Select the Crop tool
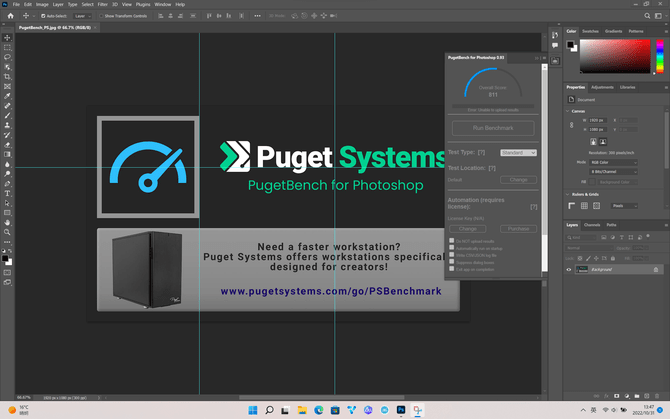The width and height of the screenshot is (670, 419). pos(7,77)
